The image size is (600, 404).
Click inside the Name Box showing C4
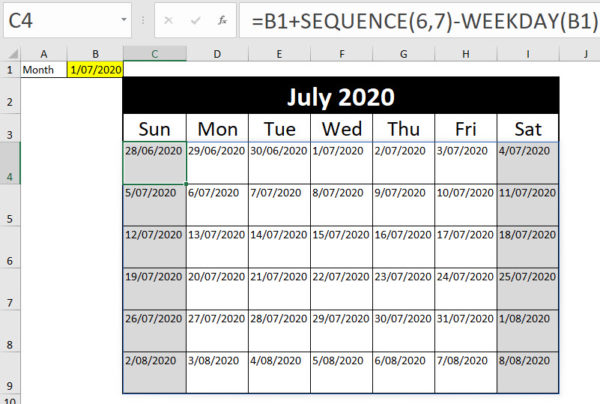[x=61, y=20]
